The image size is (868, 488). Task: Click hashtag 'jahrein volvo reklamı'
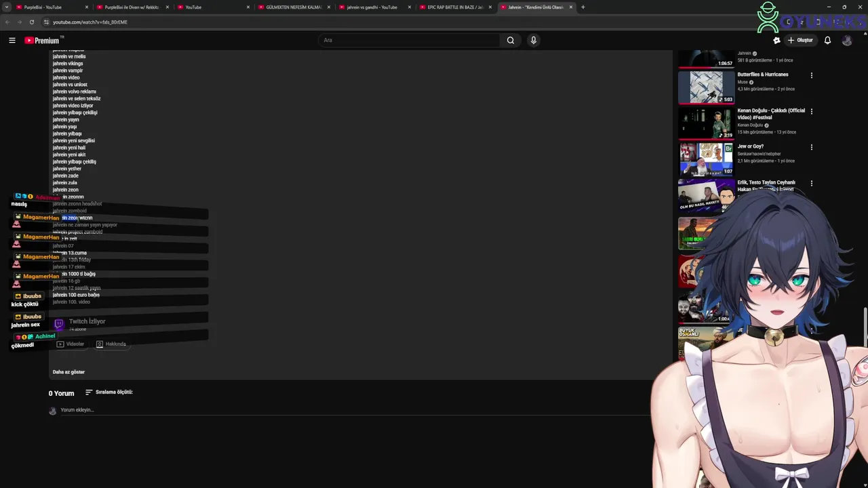[75, 91]
